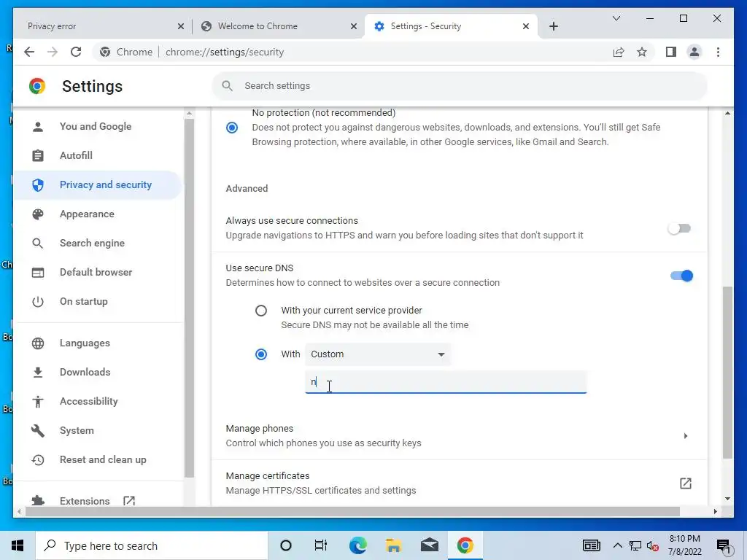Image resolution: width=747 pixels, height=560 pixels.
Task: Open Mail app from taskbar
Action: (429, 545)
